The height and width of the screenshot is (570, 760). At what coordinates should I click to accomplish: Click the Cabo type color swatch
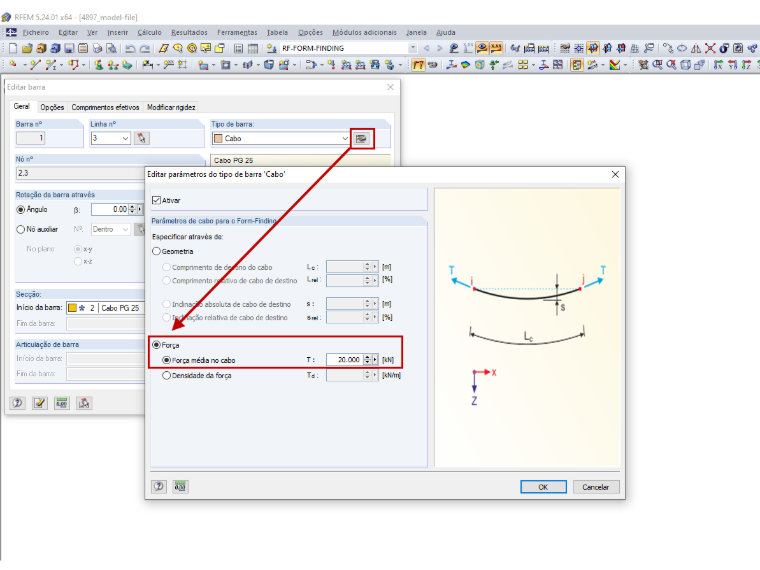tap(218, 139)
